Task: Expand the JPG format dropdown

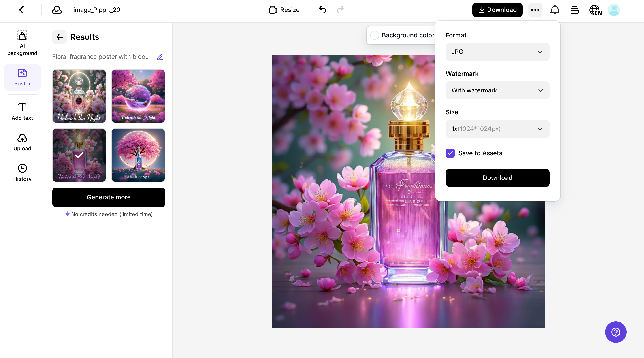Action: pyautogui.click(x=497, y=52)
